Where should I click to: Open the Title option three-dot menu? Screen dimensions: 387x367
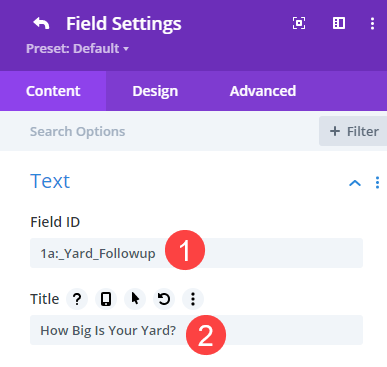[193, 299]
